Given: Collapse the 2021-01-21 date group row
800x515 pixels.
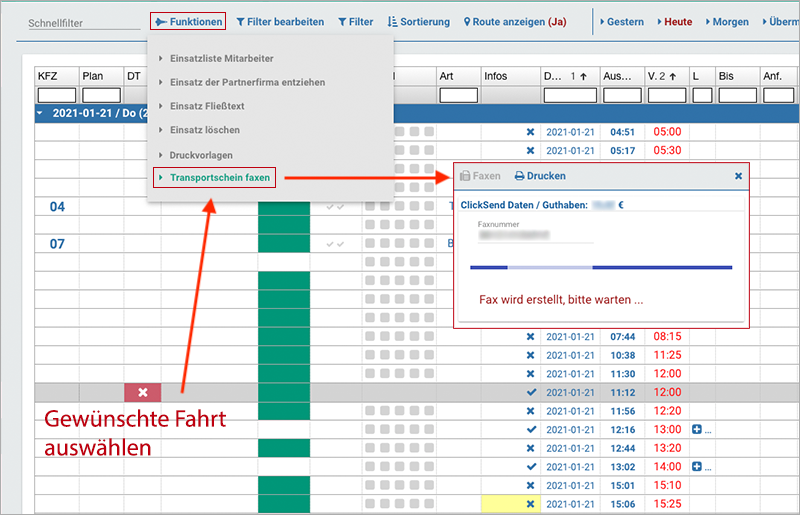Looking at the screenshot, I should [41, 113].
